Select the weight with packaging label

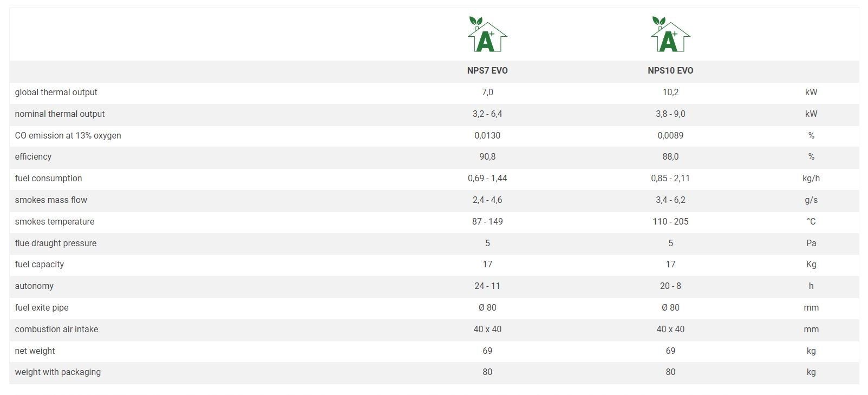[57, 372]
